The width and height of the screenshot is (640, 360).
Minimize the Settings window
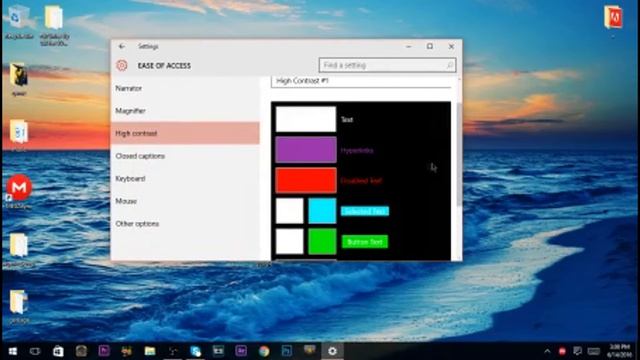[409, 47]
